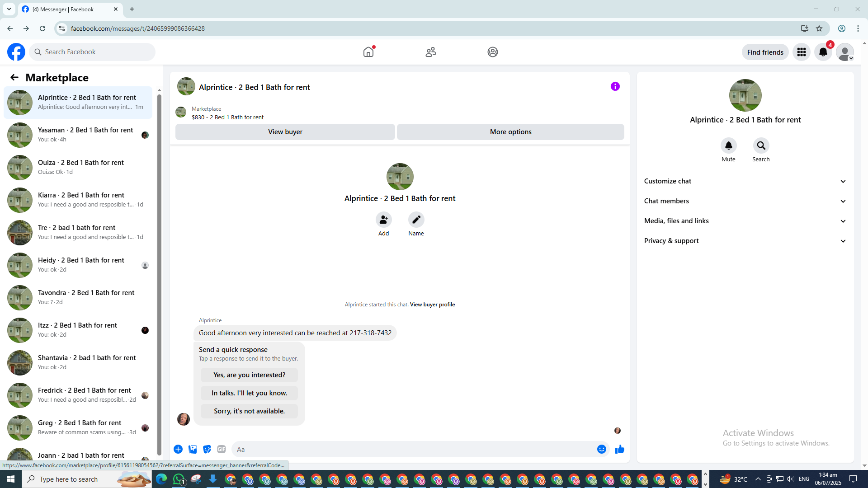Image resolution: width=868 pixels, height=488 pixels.
Task: Send a thumbs-up like
Action: (619, 449)
